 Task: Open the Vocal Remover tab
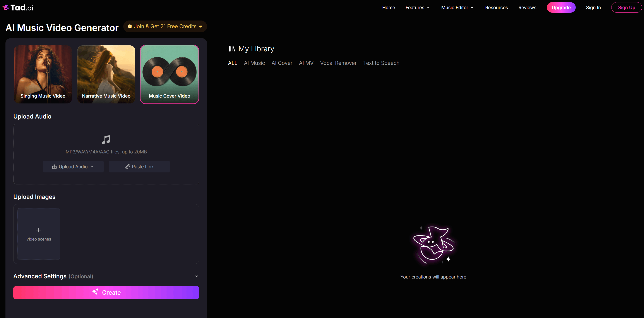pyautogui.click(x=338, y=63)
